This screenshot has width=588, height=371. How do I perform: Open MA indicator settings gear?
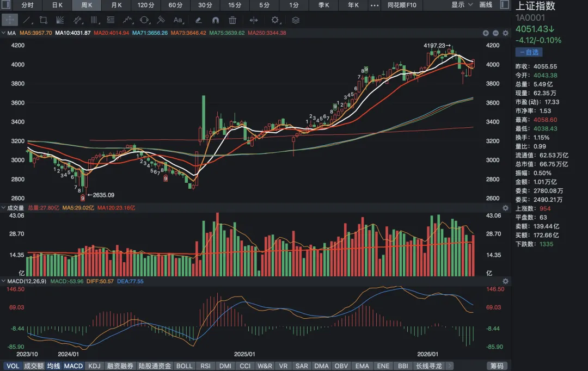coord(505,33)
